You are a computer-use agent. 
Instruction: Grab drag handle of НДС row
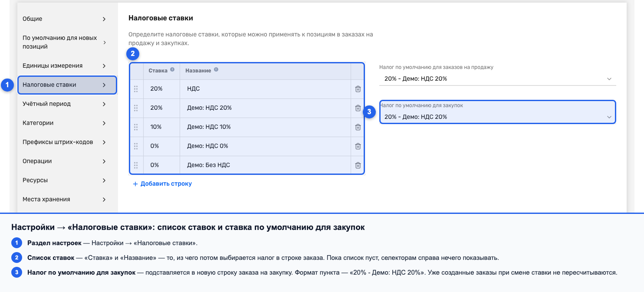[x=136, y=89]
